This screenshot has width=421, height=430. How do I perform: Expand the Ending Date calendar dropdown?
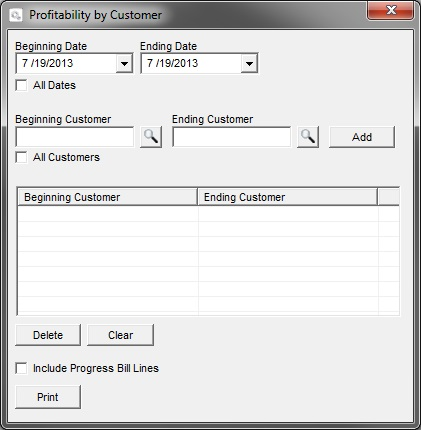[249, 63]
